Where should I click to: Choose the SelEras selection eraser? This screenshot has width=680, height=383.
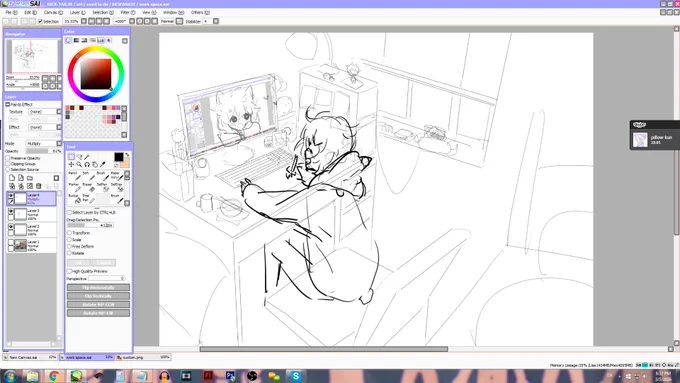point(117,187)
